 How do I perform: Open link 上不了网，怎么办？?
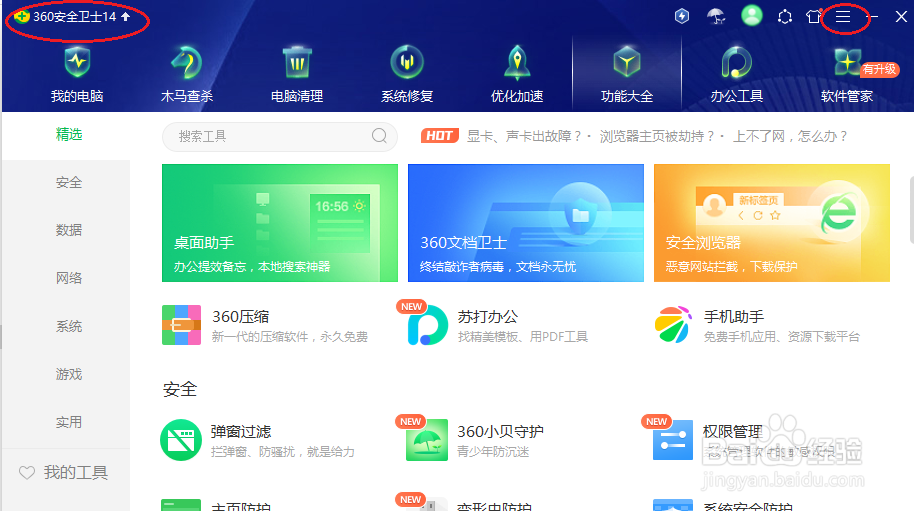point(790,136)
